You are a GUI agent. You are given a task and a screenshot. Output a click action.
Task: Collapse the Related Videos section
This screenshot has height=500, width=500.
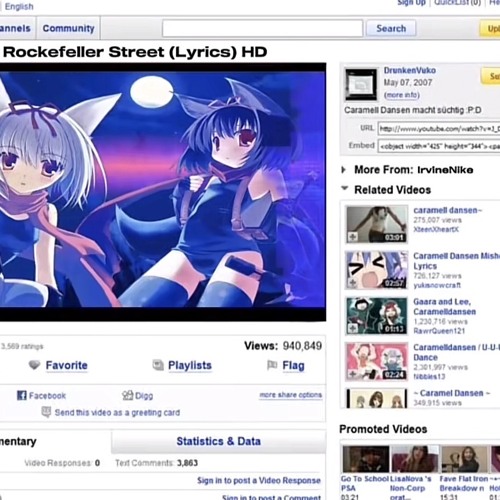[345, 188]
